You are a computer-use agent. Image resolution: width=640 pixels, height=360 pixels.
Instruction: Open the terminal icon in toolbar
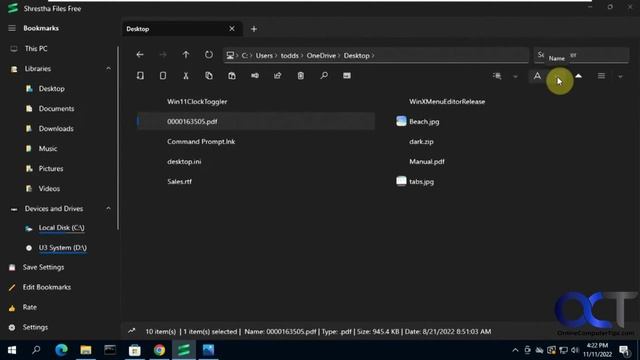pos(347,76)
